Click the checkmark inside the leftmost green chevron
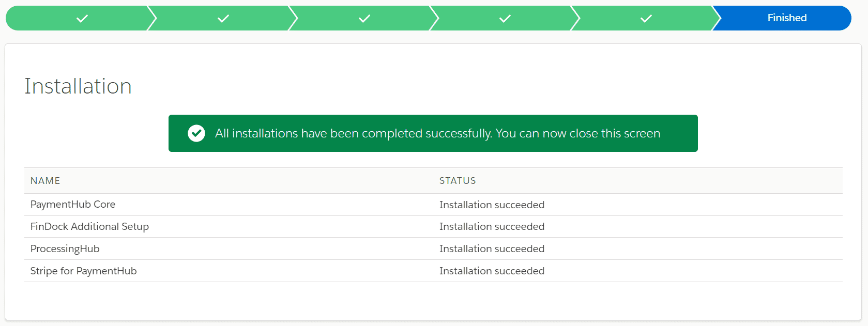This screenshot has height=326, width=868. pyautogui.click(x=81, y=18)
